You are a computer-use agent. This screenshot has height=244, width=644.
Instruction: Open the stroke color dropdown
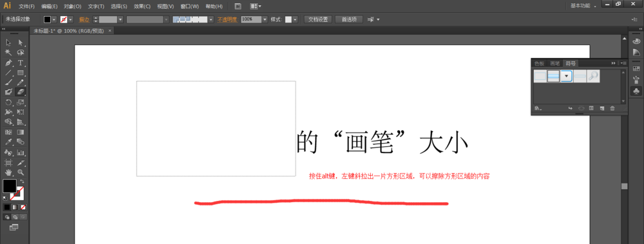pos(71,19)
